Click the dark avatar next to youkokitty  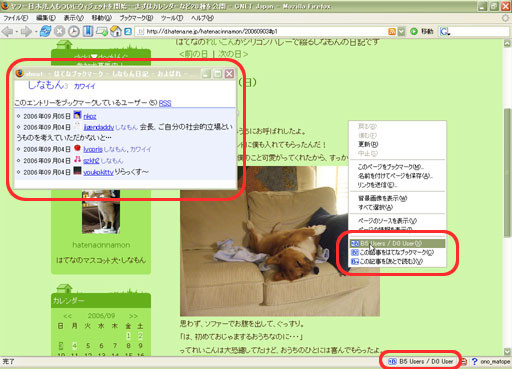pyautogui.click(x=77, y=171)
